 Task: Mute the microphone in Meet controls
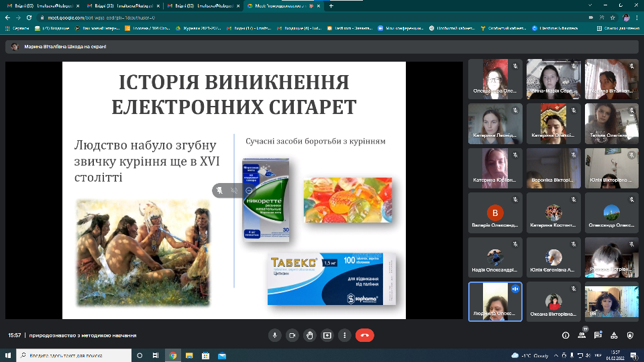point(274,335)
